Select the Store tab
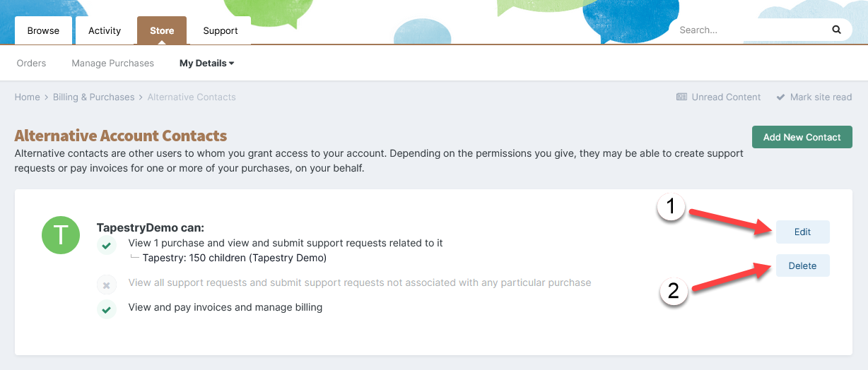This screenshot has width=868, height=370. tap(162, 30)
